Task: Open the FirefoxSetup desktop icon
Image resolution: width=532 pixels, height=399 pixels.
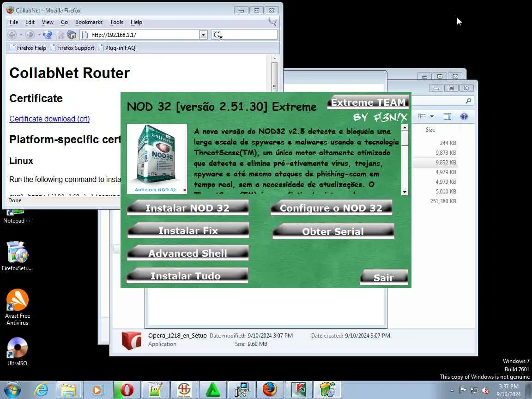Action: pyautogui.click(x=17, y=256)
